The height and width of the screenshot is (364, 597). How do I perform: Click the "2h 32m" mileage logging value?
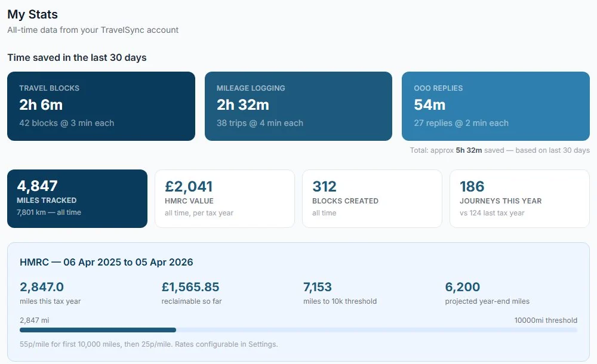tap(243, 104)
